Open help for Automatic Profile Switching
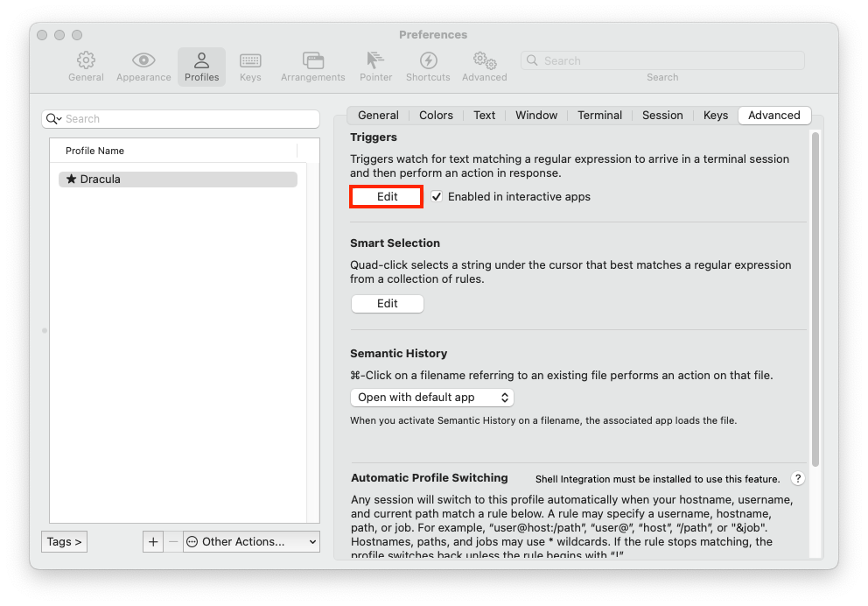 pos(798,479)
